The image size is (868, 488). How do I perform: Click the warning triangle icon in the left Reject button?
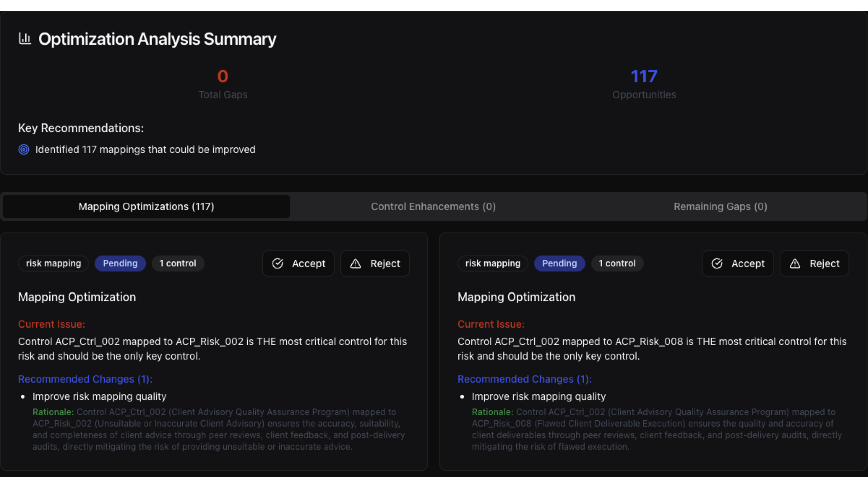356,263
